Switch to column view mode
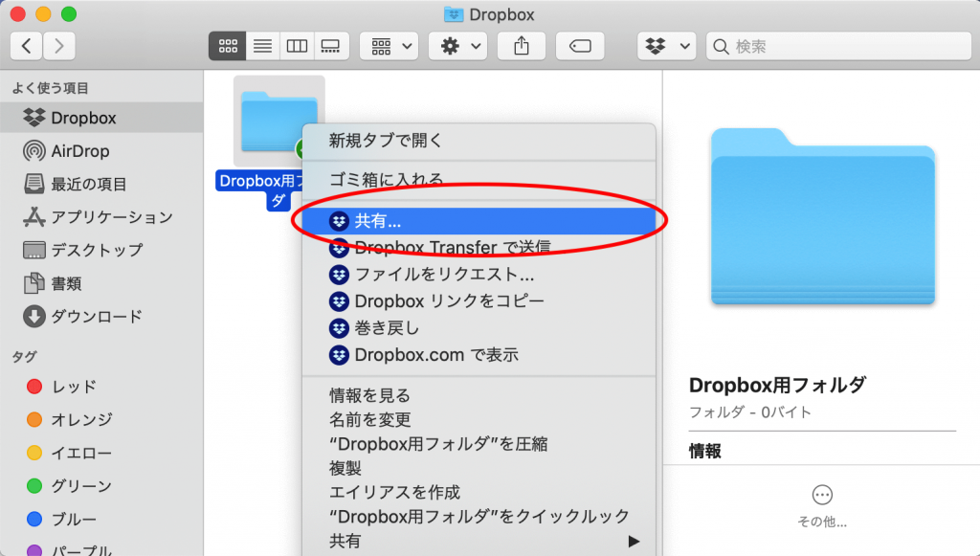The image size is (980, 556). tap(297, 46)
